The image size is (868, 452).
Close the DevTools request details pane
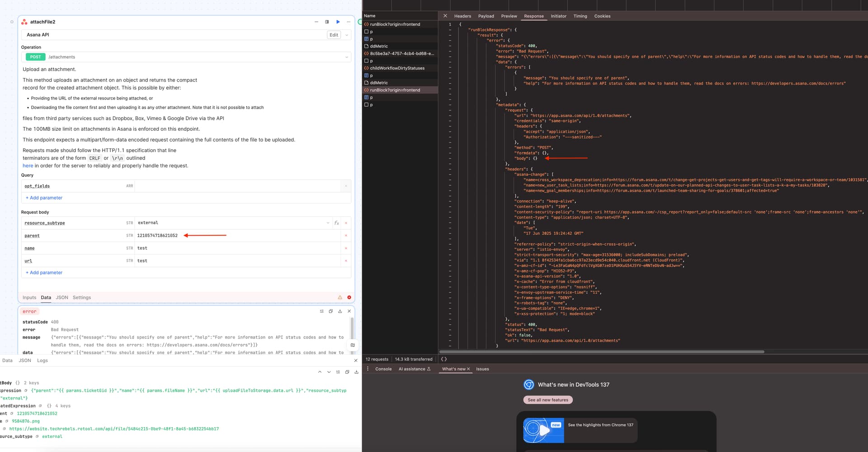[445, 16]
